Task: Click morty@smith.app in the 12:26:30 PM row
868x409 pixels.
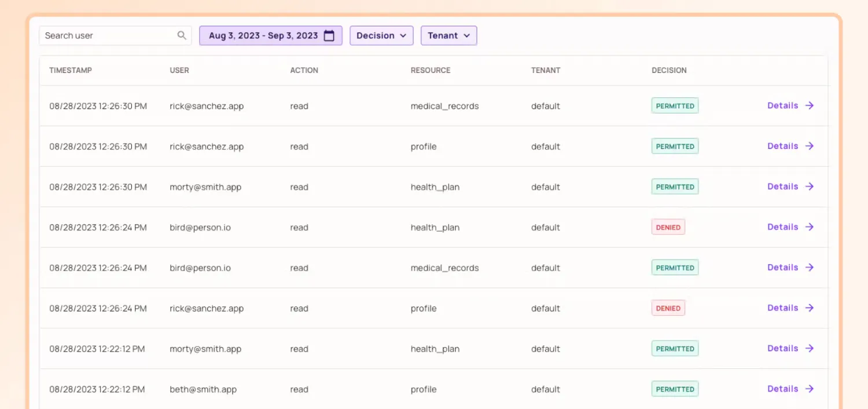Action: point(205,187)
